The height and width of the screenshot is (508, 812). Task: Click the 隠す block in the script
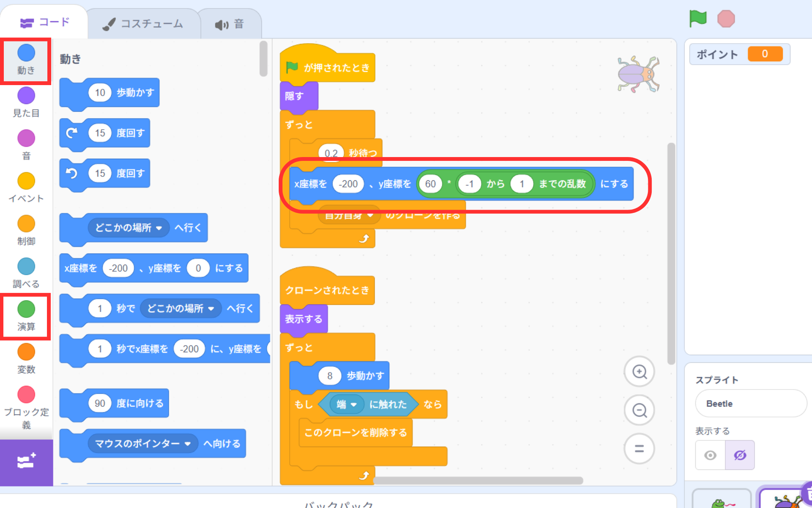299,96
